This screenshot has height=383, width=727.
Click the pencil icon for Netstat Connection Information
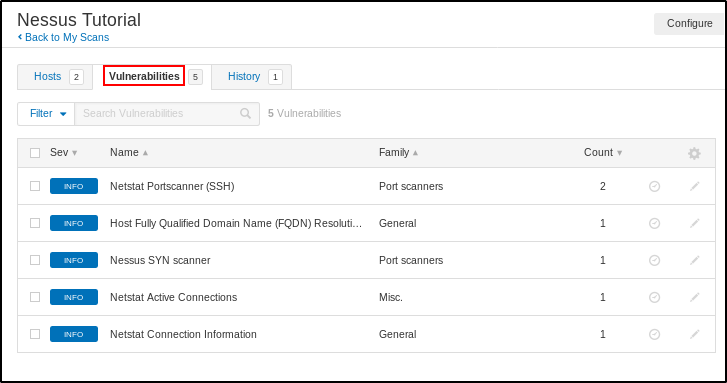click(x=694, y=334)
